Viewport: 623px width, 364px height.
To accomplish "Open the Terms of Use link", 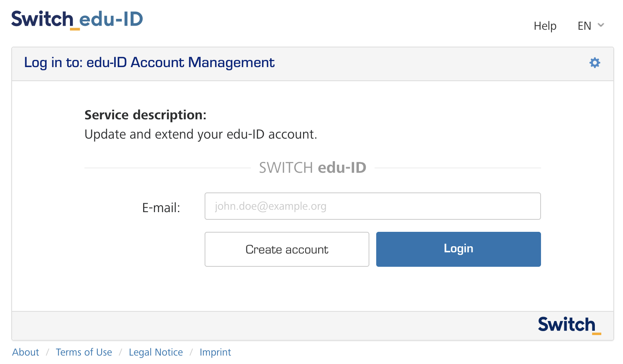I will pos(84,352).
